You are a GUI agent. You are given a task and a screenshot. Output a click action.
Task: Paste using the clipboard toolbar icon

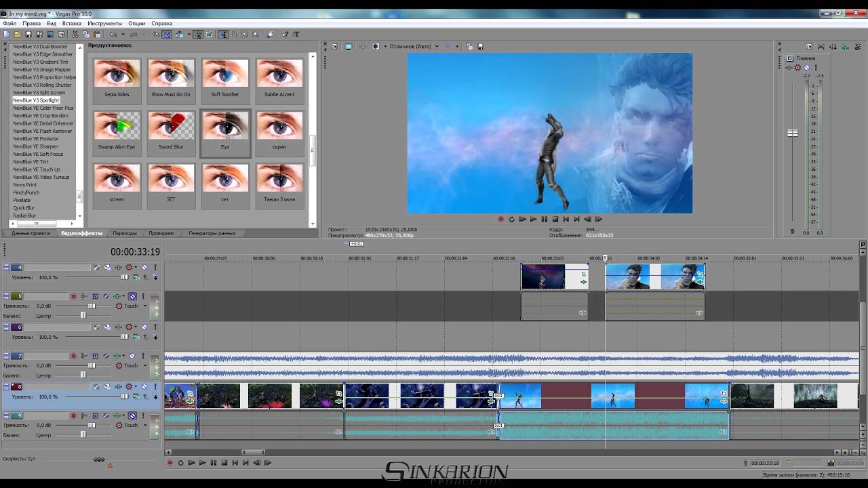tap(96, 34)
